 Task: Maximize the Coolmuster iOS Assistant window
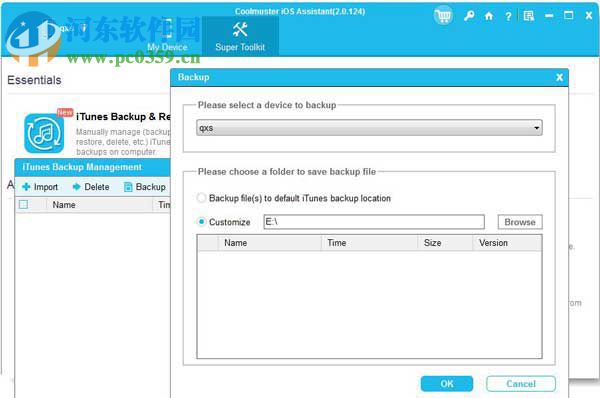point(569,16)
